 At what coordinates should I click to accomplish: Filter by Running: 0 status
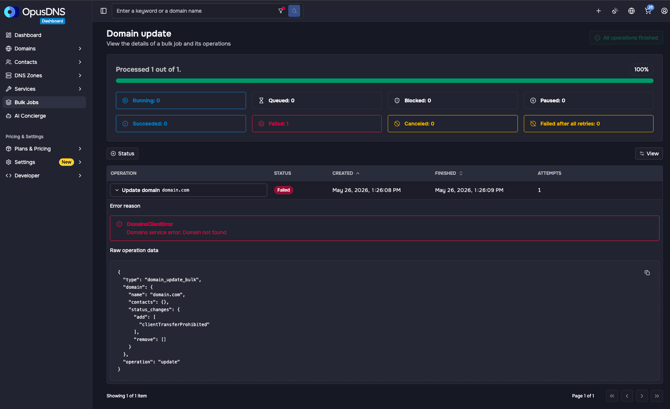pos(181,100)
